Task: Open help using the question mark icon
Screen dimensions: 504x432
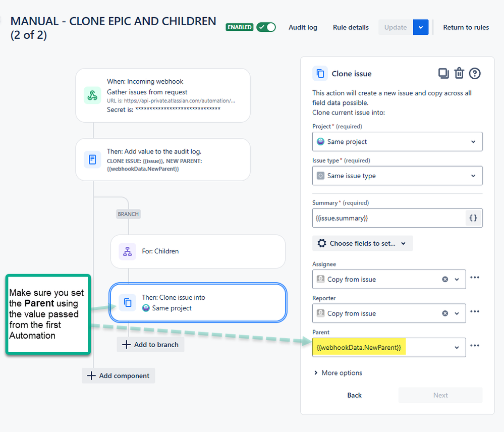Action: 475,73
